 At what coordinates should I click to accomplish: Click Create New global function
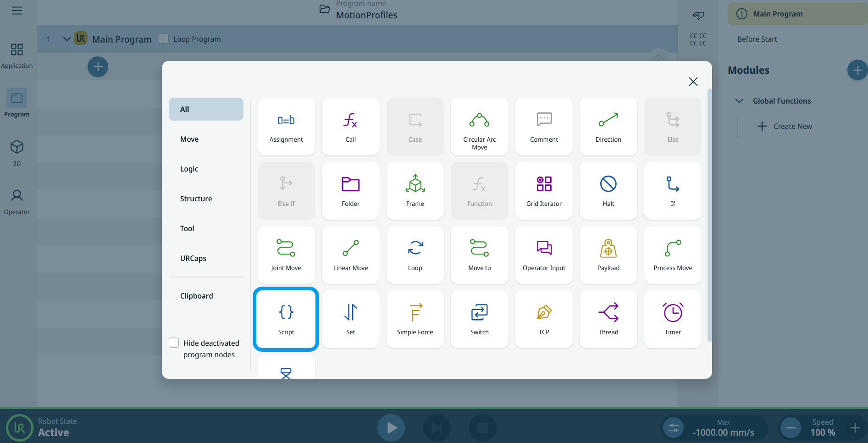pos(785,126)
